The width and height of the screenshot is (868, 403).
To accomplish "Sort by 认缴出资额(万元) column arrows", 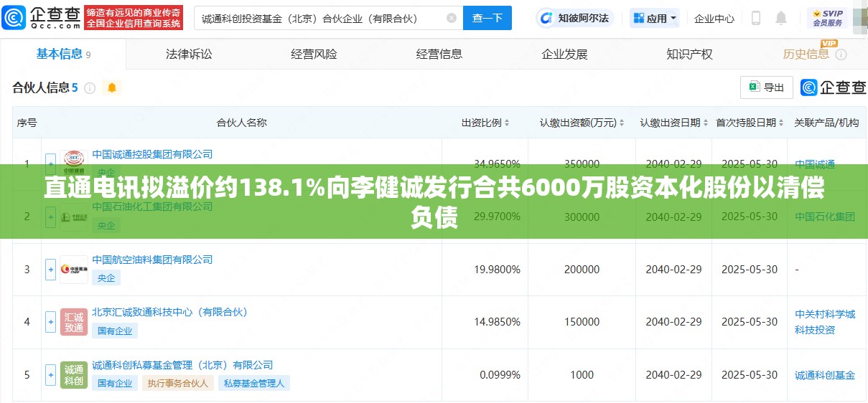I will click(x=622, y=123).
